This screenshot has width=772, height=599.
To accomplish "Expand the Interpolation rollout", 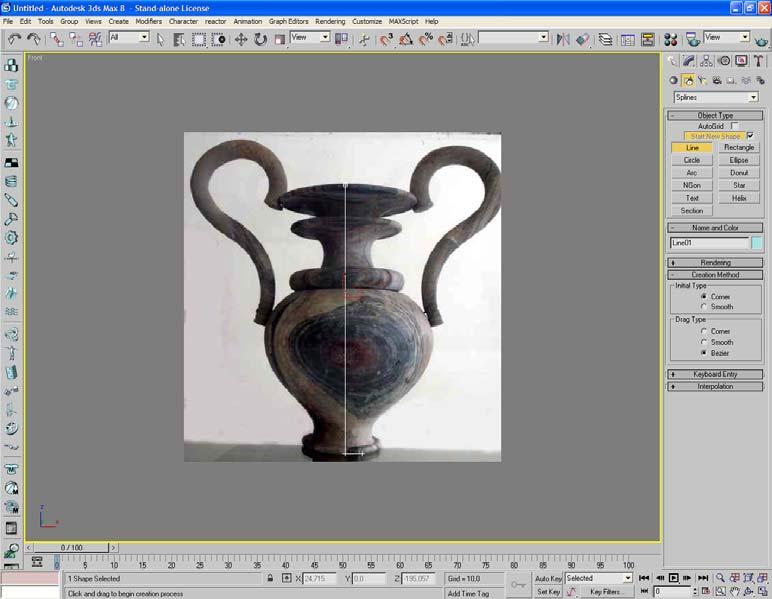I will coord(715,386).
